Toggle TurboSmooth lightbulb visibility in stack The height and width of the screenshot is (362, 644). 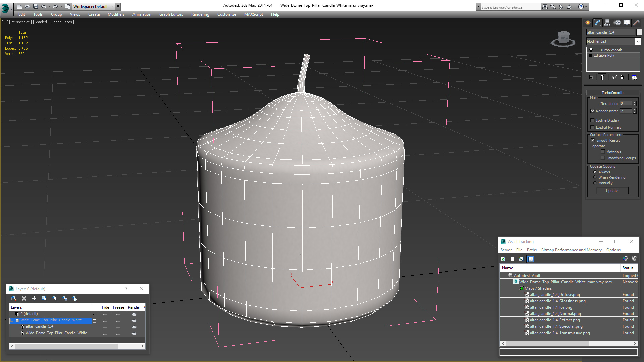pos(591,50)
